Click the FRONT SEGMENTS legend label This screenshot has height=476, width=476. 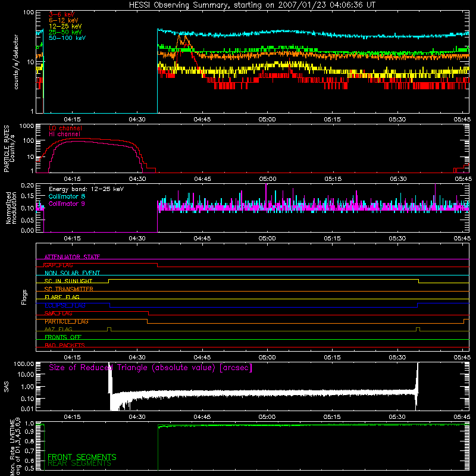[x=82, y=457]
